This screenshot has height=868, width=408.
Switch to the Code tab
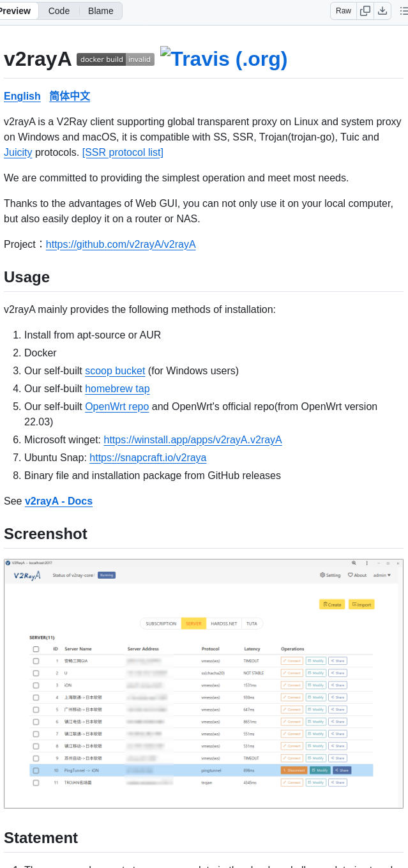(59, 11)
